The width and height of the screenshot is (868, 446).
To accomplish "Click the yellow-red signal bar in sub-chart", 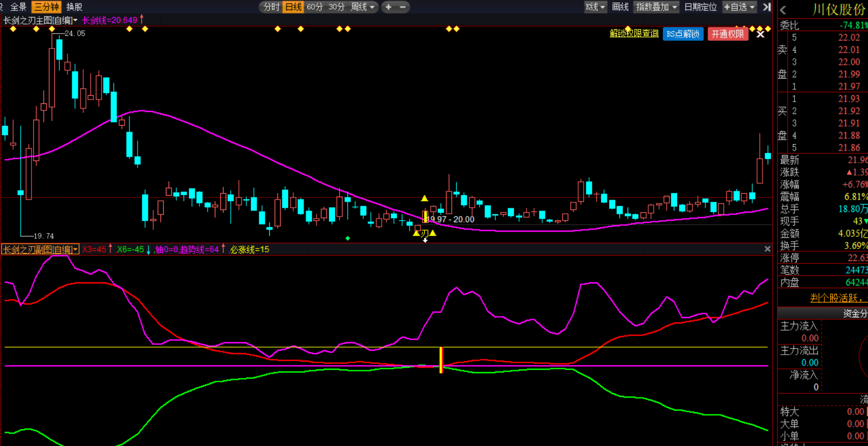I will [x=441, y=360].
